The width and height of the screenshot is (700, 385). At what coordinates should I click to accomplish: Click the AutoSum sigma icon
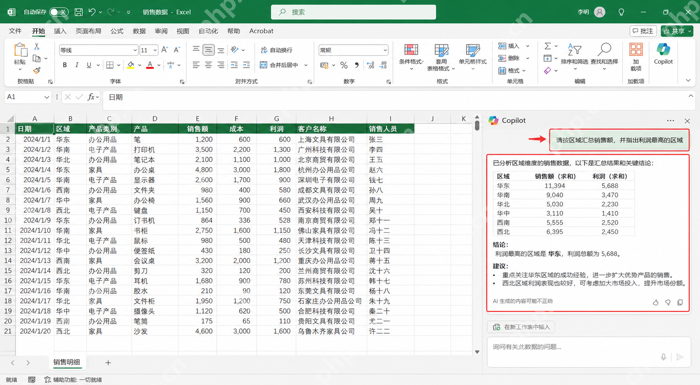pyautogui.click(x=548, y=46)
